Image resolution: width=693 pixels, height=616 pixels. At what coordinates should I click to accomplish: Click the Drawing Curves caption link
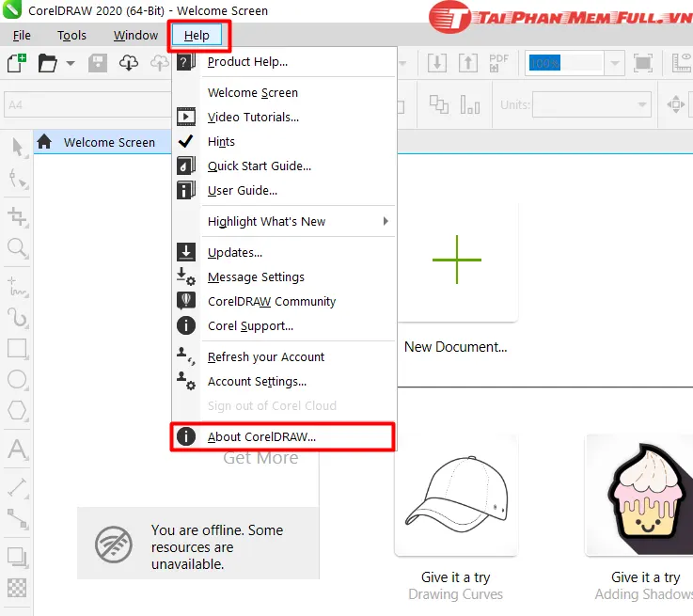tap(456, 594)
